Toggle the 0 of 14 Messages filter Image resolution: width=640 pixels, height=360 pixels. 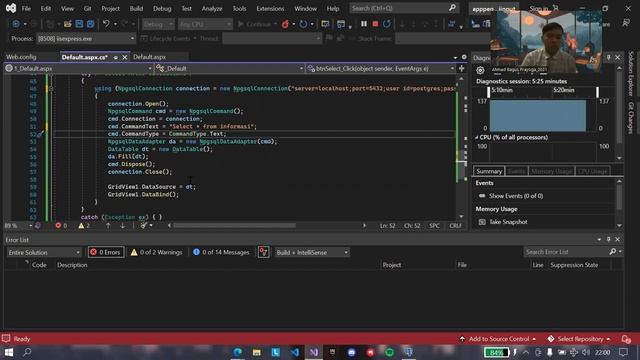(x=221, y=253)
